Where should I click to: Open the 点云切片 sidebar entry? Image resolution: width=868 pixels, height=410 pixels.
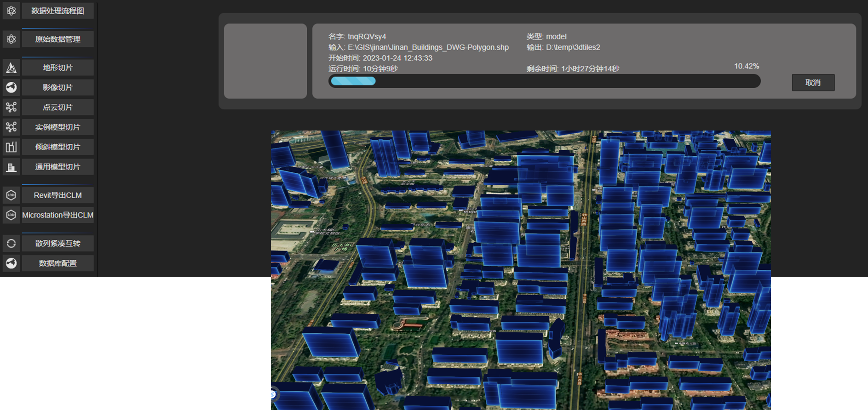click(57, 107)
